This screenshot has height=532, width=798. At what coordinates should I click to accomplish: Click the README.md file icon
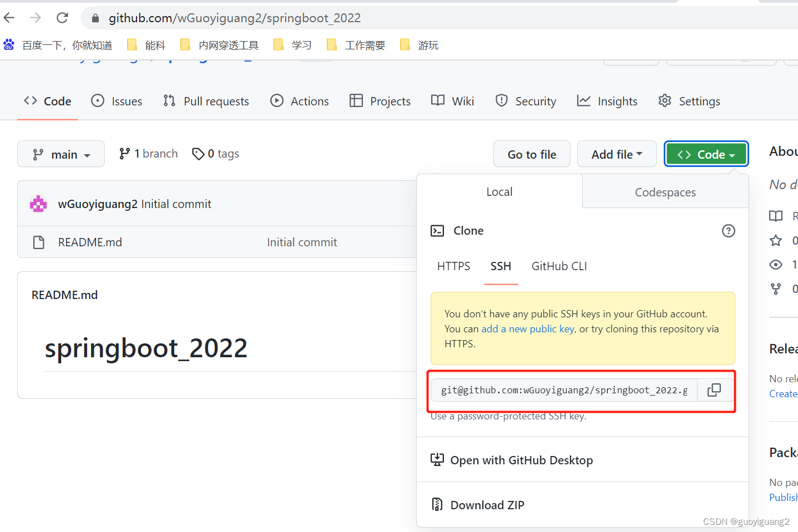coord(39,242)
